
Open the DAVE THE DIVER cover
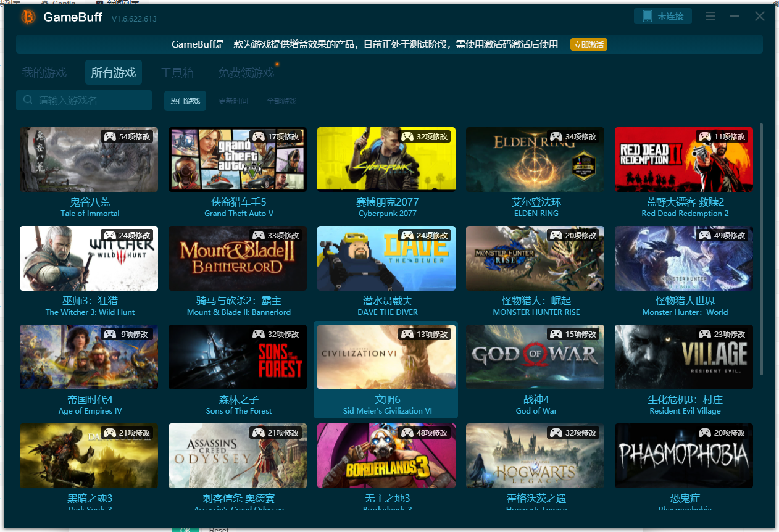point(386,259)
